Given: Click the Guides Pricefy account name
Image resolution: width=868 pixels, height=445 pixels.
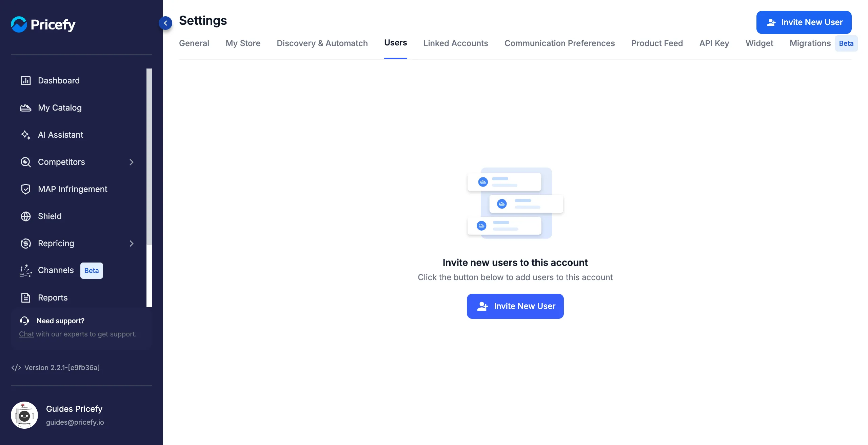Looking at the screenshot, I should (74, 409).
